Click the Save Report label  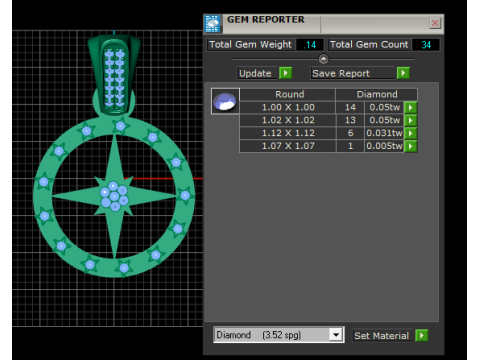pyautogui.click(x=353, y=73)
